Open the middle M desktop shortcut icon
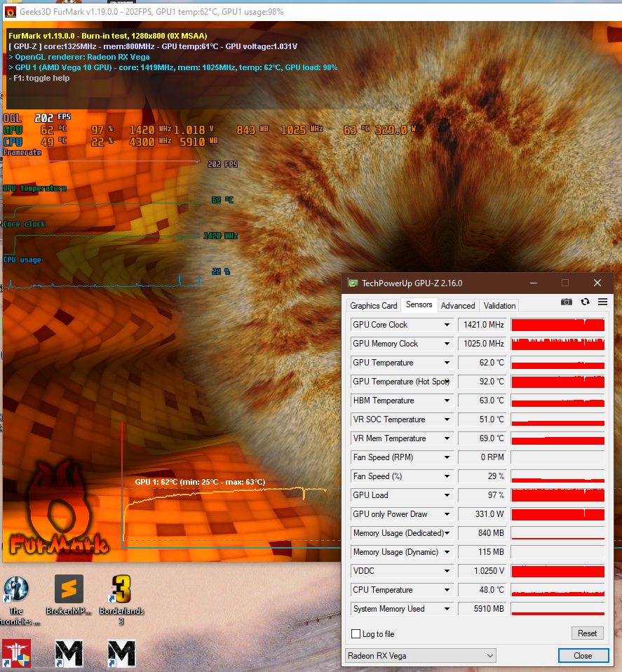Viewport: 622px width, 672px height. (69, 654)
